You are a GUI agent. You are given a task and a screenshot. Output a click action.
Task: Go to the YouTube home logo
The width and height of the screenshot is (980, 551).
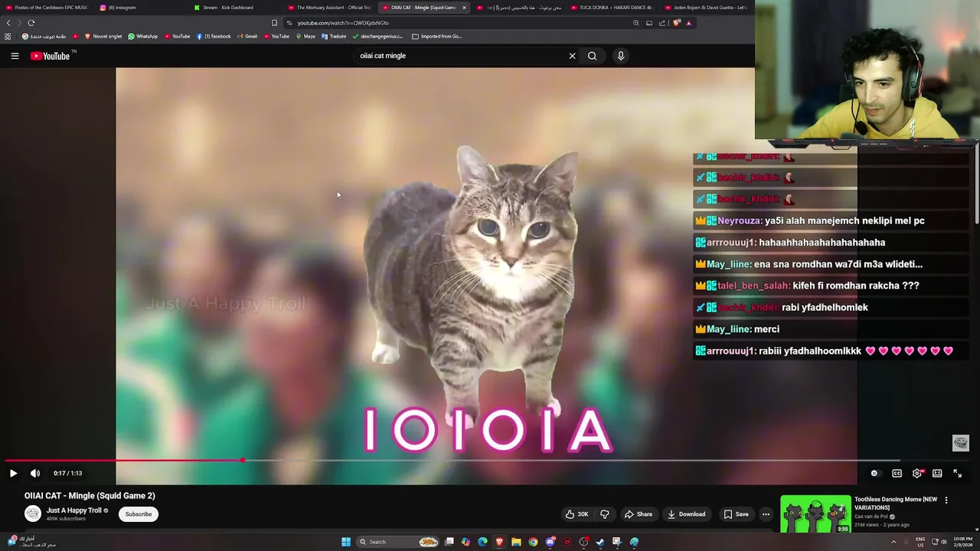tap(51, 56)
